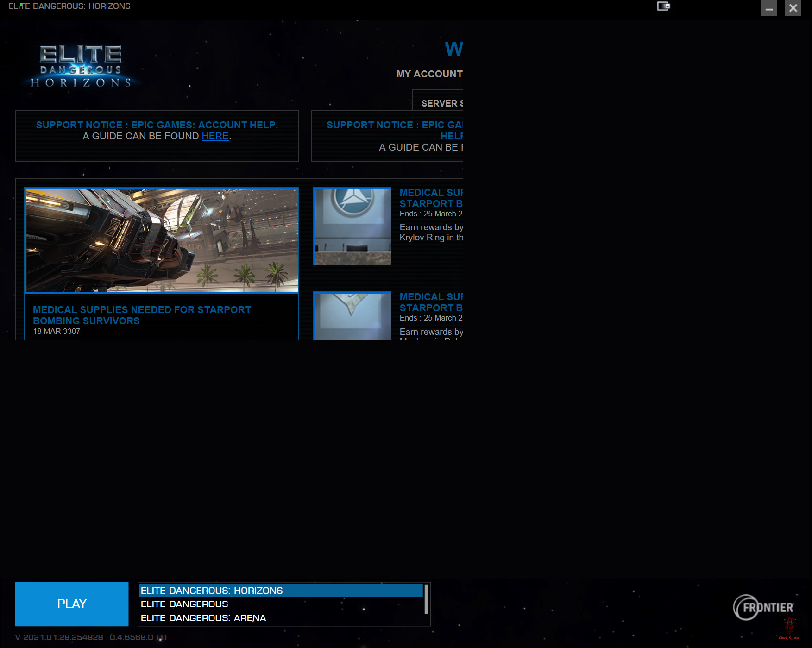Open the second Medical Supplies community goal title
Screen dimensions: 812x648
point(431,302)
